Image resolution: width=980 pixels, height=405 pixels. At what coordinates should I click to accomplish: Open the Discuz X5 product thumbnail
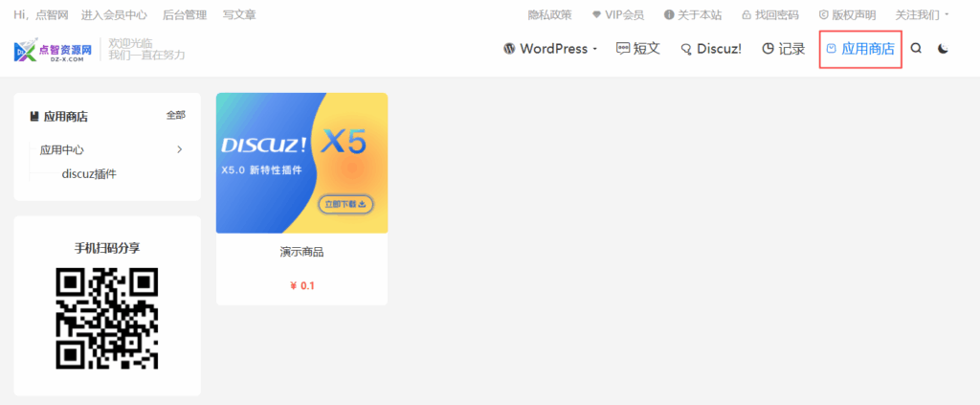tap(301, 163)
